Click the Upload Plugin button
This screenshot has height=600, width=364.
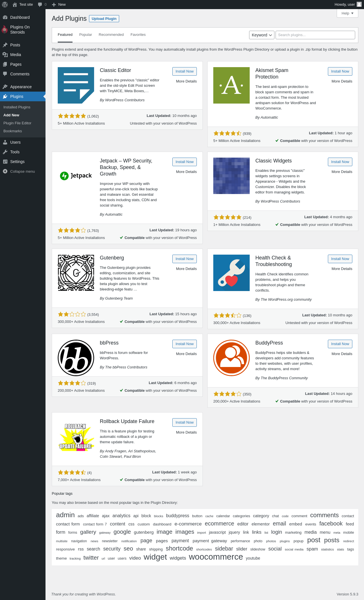pyautogui.click(x=104, y=18)
